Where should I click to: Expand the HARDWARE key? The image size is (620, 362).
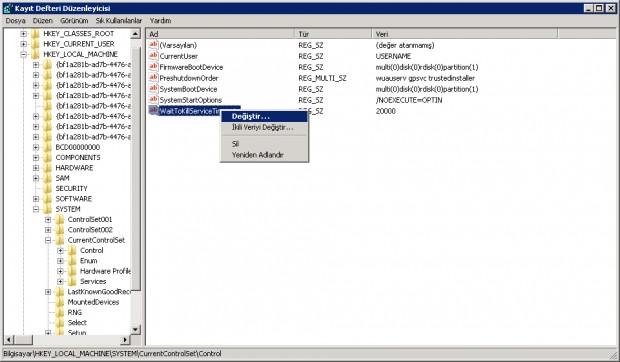36,168
